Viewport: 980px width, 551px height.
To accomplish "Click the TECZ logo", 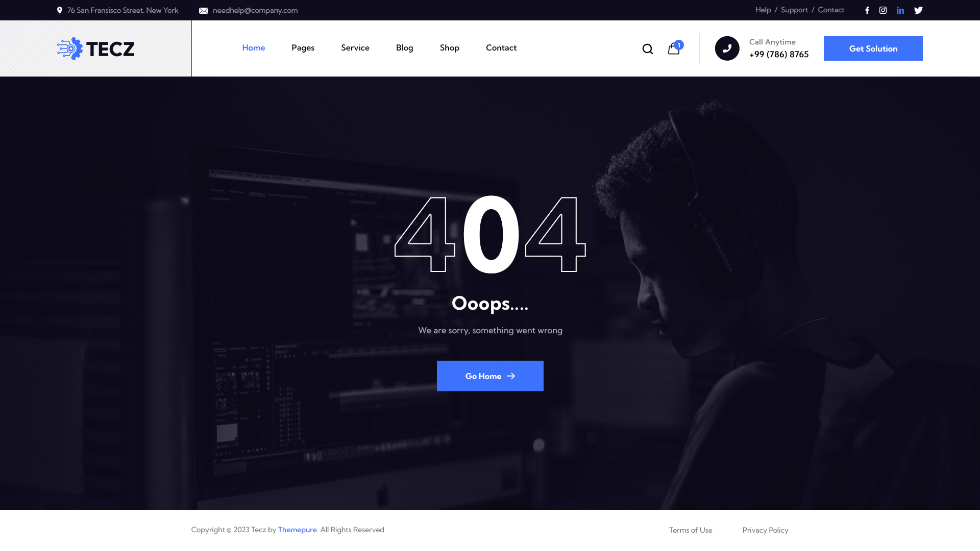I will [x=96, y=48].
